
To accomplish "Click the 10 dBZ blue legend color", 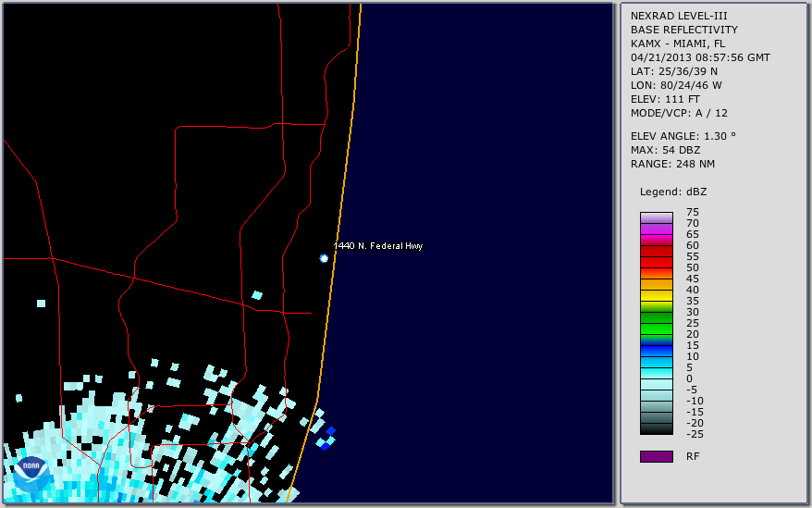I will tap(656, 351).
